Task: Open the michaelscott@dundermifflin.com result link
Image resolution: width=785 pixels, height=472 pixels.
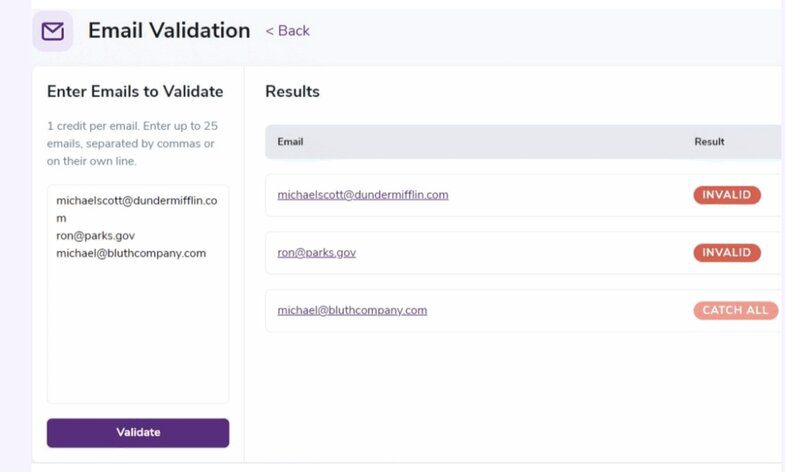Action: coord(362,195)
